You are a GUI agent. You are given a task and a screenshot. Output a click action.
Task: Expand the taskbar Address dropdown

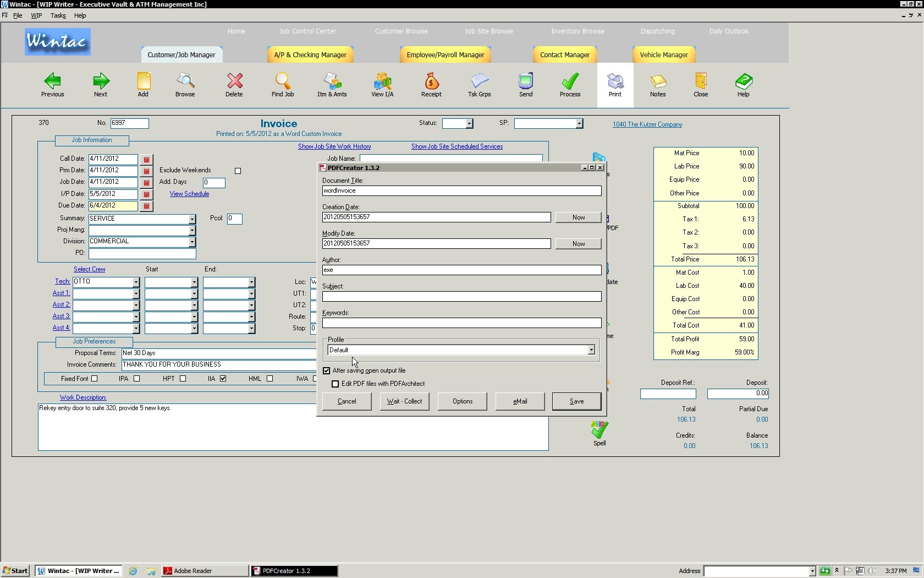[x=812, y=571]
